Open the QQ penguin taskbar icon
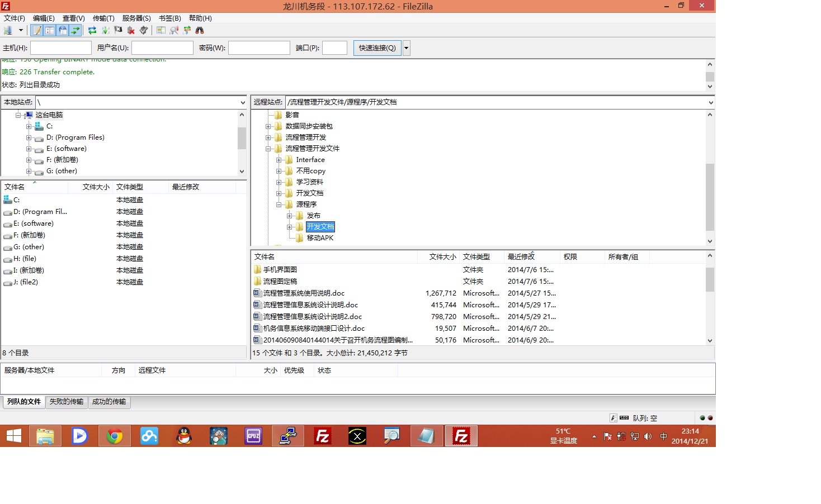This screenshot has width=821, height=504. point(184,436)
